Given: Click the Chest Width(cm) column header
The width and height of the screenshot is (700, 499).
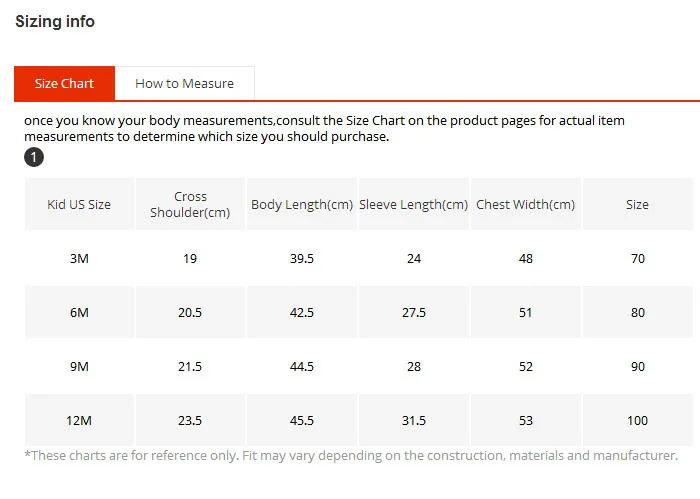Looking at the screenshot, I should tap(525, 204).
